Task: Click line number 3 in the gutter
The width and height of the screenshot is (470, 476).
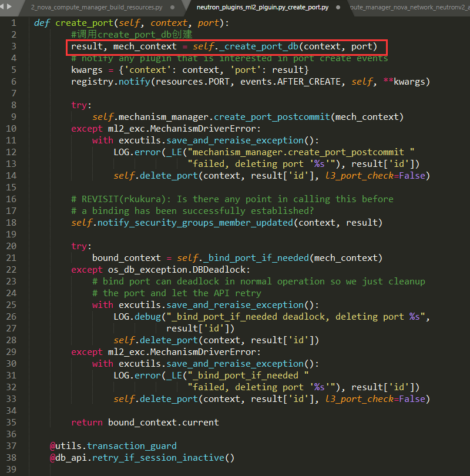Action: point(14,46)
